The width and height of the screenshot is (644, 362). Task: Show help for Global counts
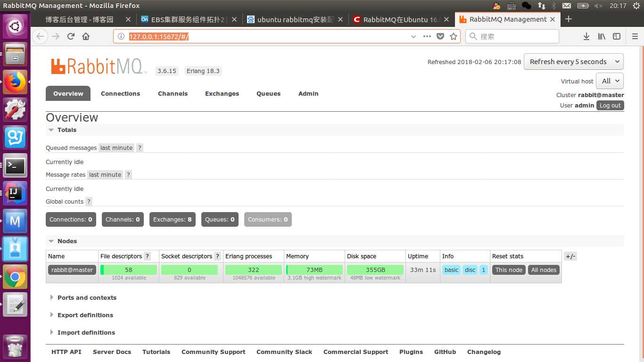[89, 201]
